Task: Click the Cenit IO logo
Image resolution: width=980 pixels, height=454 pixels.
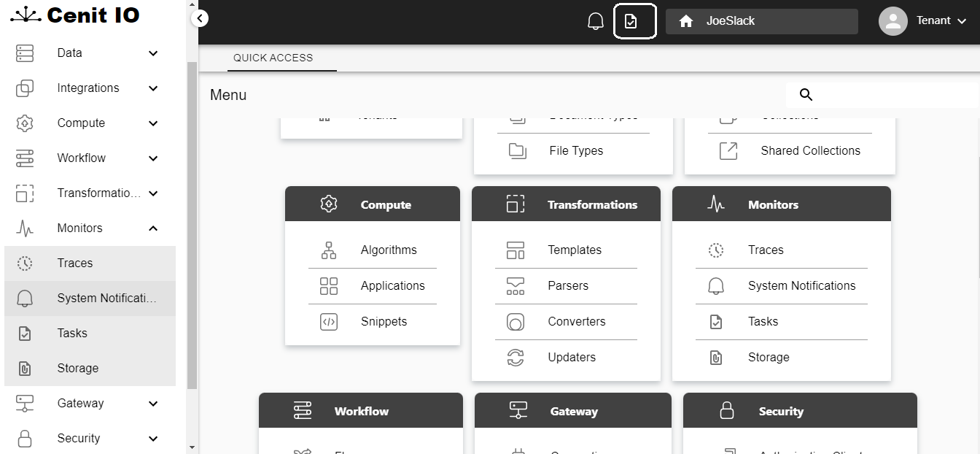Action: pos(74,15)
